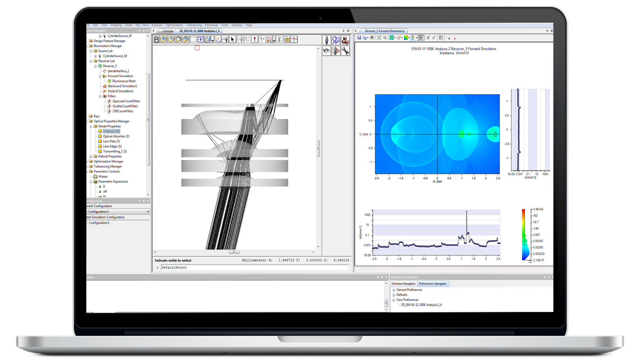Open the 3D view cube orientation tool
This screenshot has width=644, height=362.
pos(208,39)
